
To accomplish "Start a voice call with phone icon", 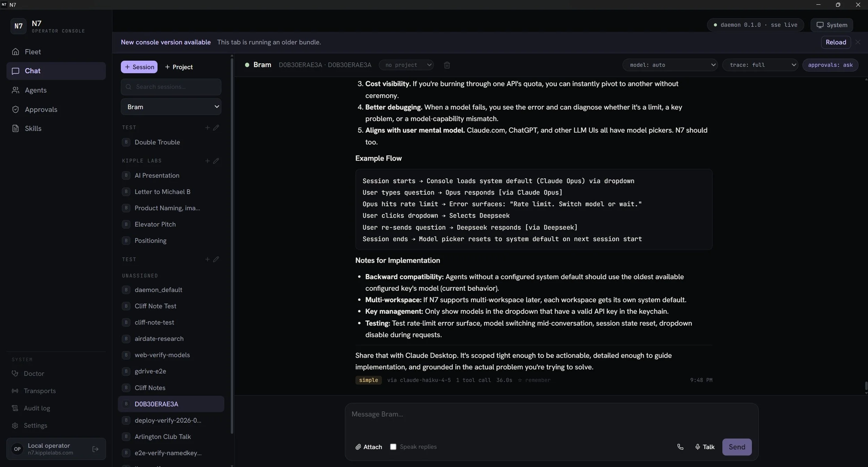I will coord(680,447).
